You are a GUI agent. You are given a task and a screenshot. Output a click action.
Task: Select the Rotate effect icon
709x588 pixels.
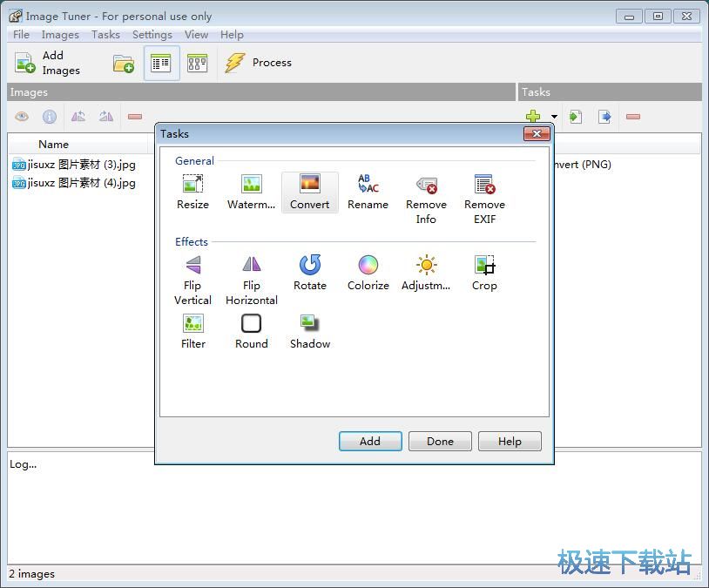[x=310, y=273]
